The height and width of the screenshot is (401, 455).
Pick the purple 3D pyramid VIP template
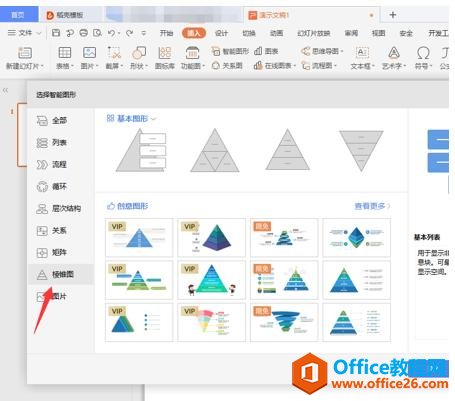(x=212, y=237)
